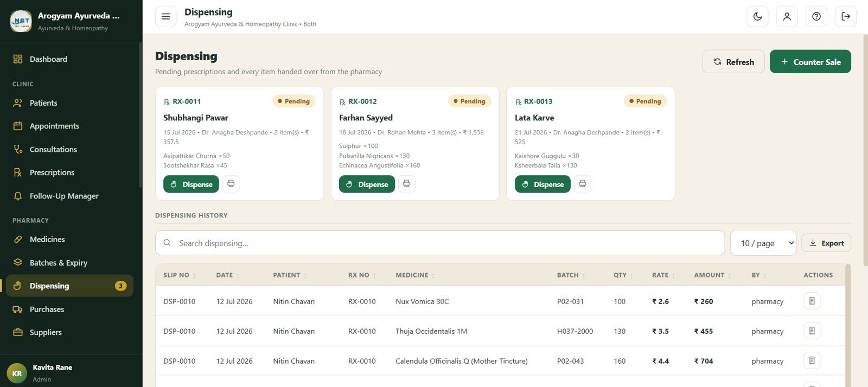Print RX-0013 for Lata Karve

[x=583, y=184]
